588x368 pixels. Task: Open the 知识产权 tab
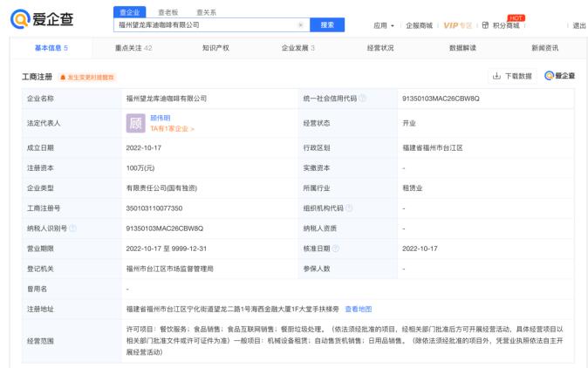tap(215, 47)
